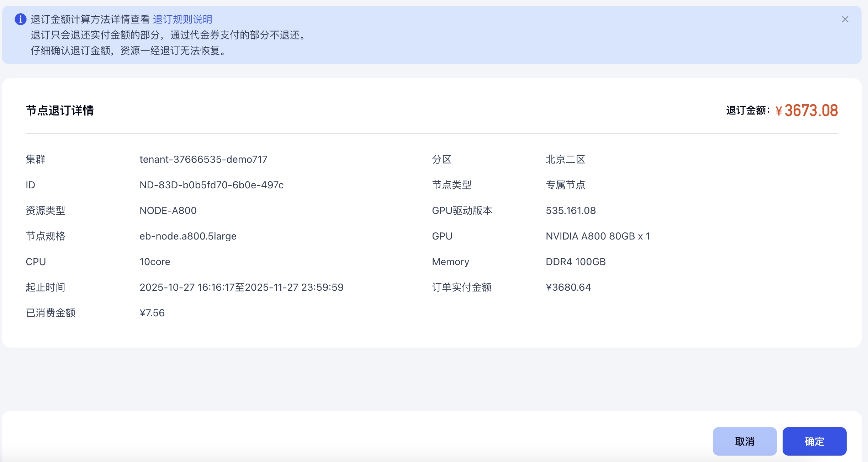Click the cluster name tenant-37666535-demo717

[203, 159]
